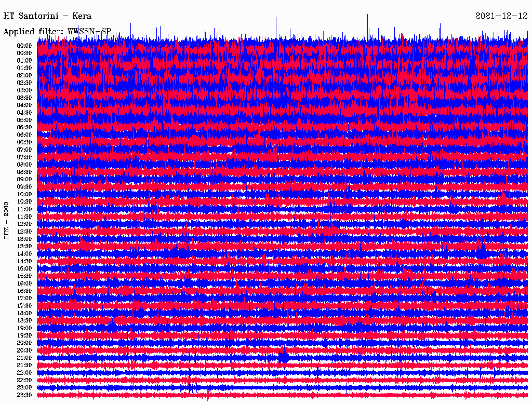The image size is (532, 405).
Task: Click the 00:00 time label
Action: (24, 46)
